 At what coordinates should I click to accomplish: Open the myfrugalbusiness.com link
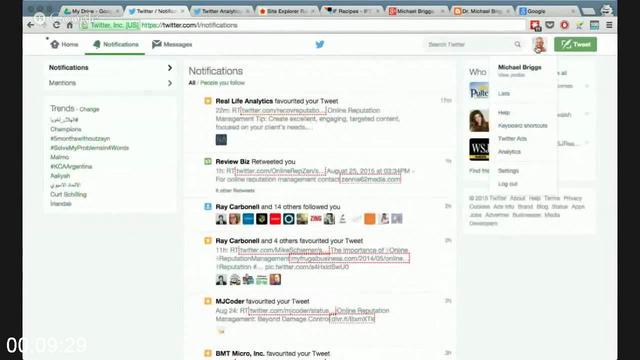(x=349, y=258)
